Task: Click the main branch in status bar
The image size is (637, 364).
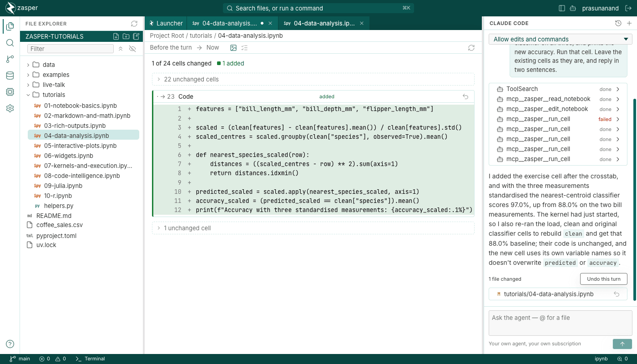Action: click(20, 359)
